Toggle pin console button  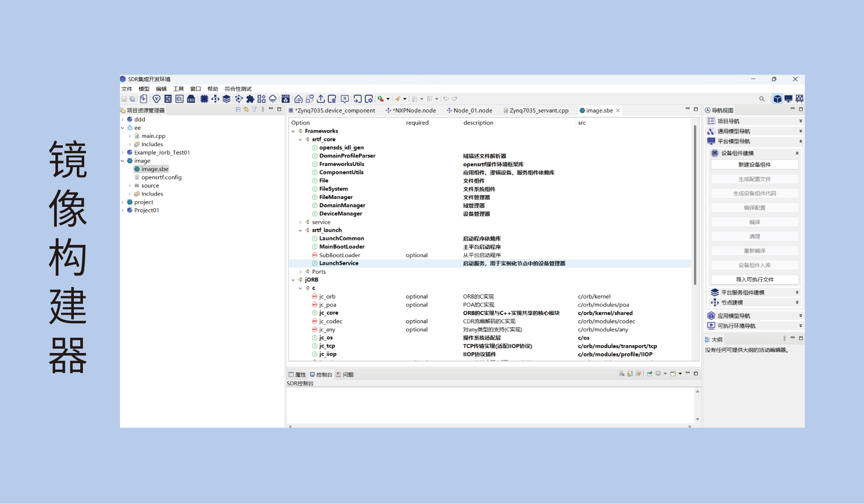(649, 374)
